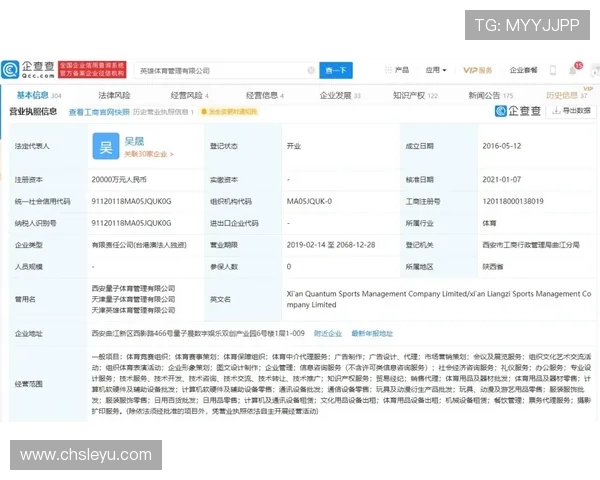This screenshot has height=480, width=600.
Task: Select the 纳税人识别号 value
Action: point(131,223)
